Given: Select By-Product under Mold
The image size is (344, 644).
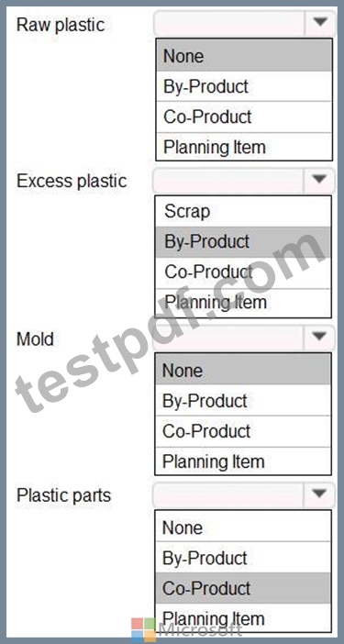Looking at the screenshot, I should pyautogui.click(x=243, y=401).
